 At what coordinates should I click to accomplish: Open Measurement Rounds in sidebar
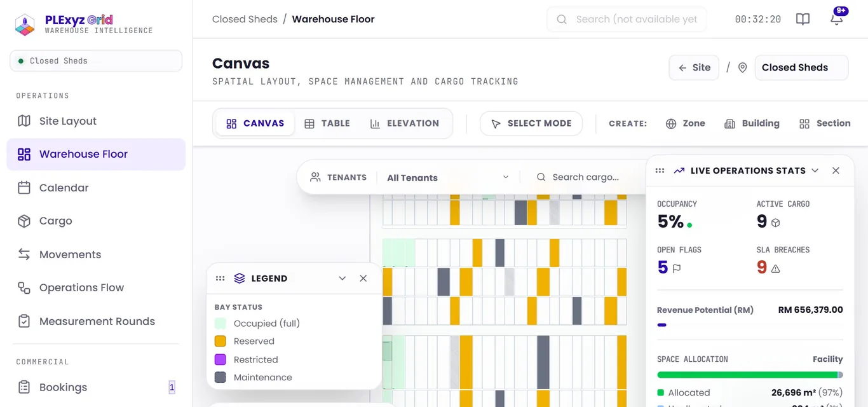pyautogui.click(x=96, y=321)
